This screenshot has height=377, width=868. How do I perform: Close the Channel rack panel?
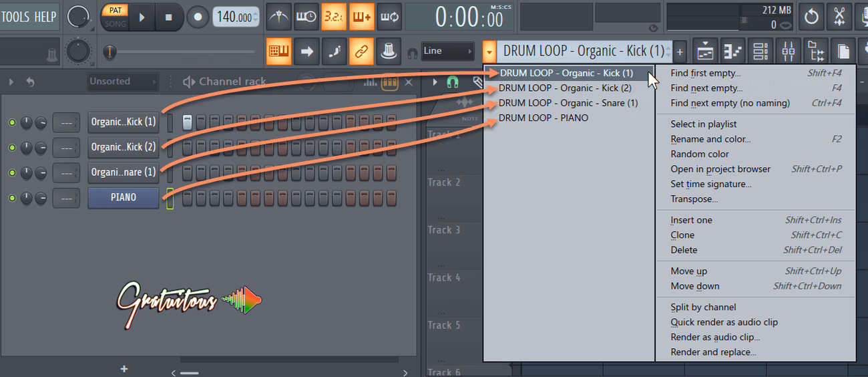tap(409, 82)
